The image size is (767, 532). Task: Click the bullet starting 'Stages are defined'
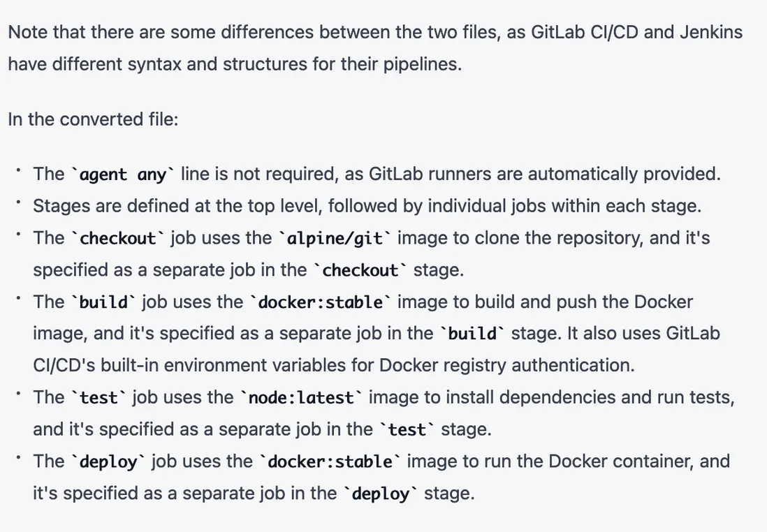[x=367, y=206]
